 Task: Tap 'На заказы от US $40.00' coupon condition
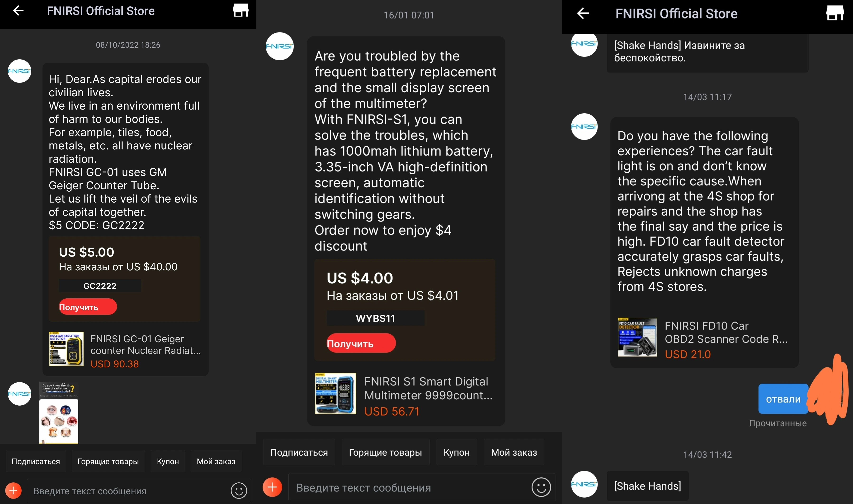118,267
